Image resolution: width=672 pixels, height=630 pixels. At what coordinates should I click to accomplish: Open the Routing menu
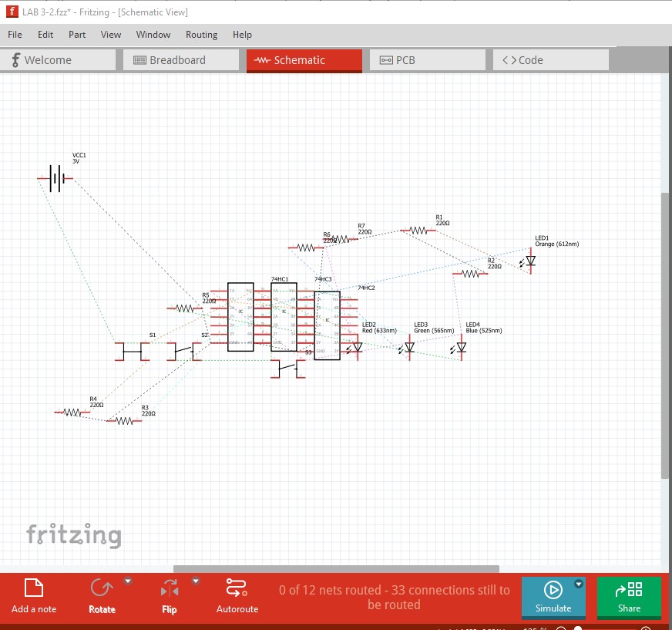(201, 35)
